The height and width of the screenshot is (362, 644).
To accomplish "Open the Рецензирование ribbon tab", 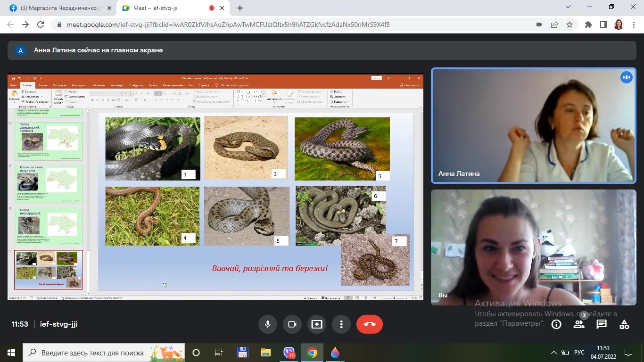I will pyautogui.click(x=173, y=85).
